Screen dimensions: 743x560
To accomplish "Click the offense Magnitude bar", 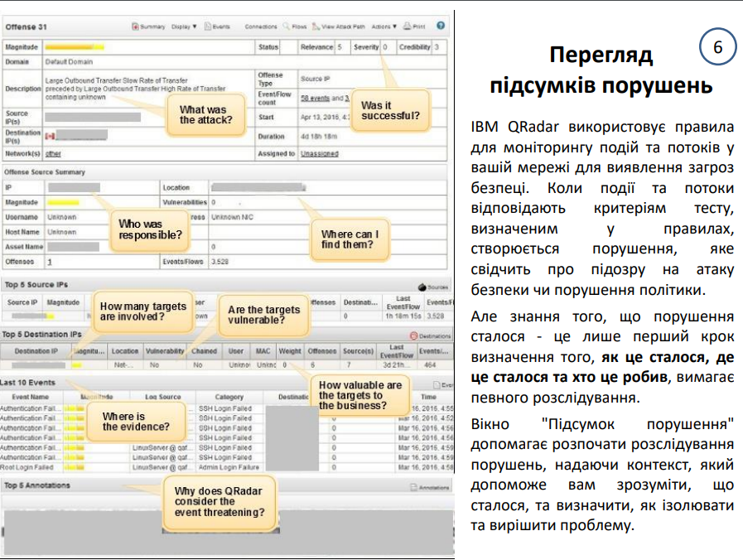I will (x=75, y=47).
